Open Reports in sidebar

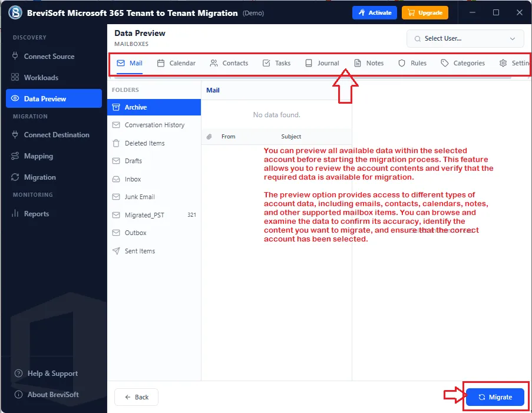tap(54, 214)
